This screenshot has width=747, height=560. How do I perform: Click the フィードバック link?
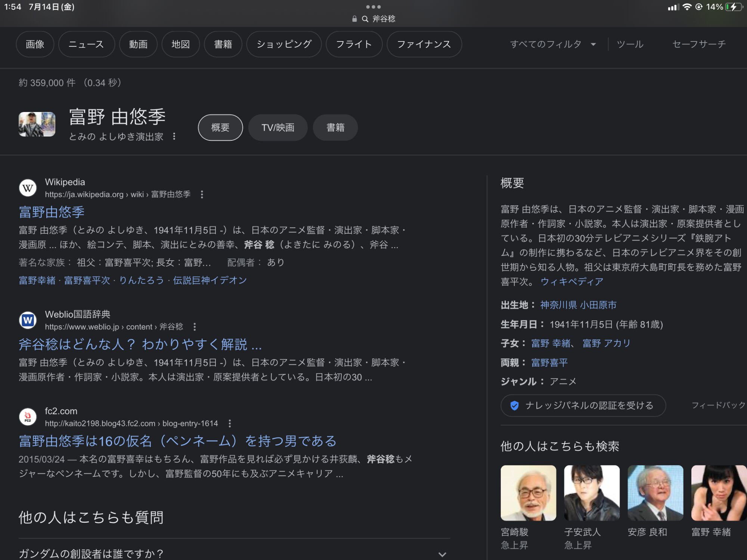pyautogui.click(x=719, y=405)
